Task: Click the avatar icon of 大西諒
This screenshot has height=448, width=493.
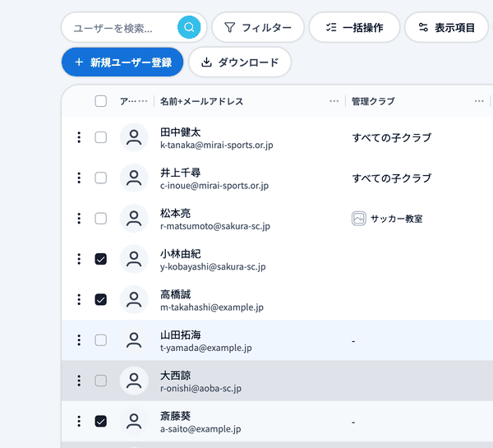Action: tap(134, 381)
